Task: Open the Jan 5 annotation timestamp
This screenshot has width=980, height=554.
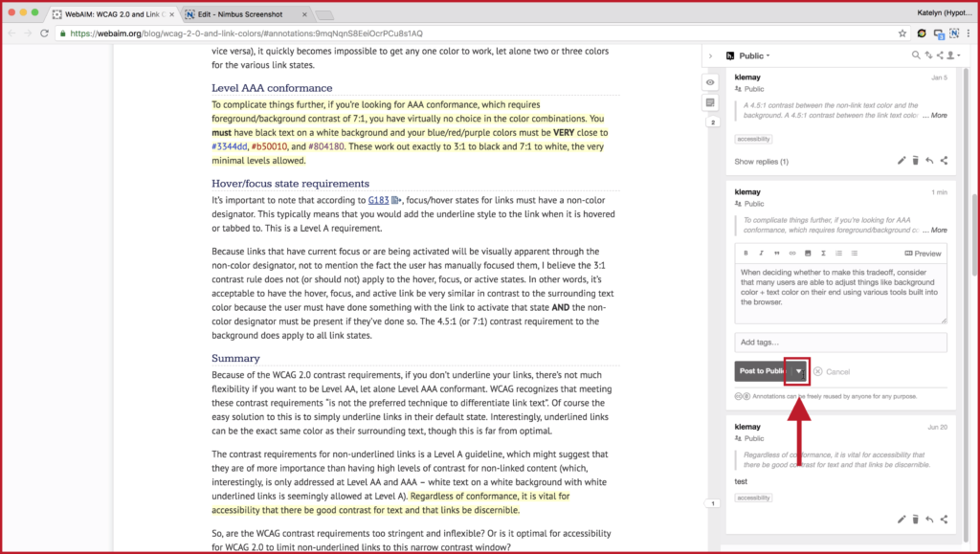Action: [940, 78]
